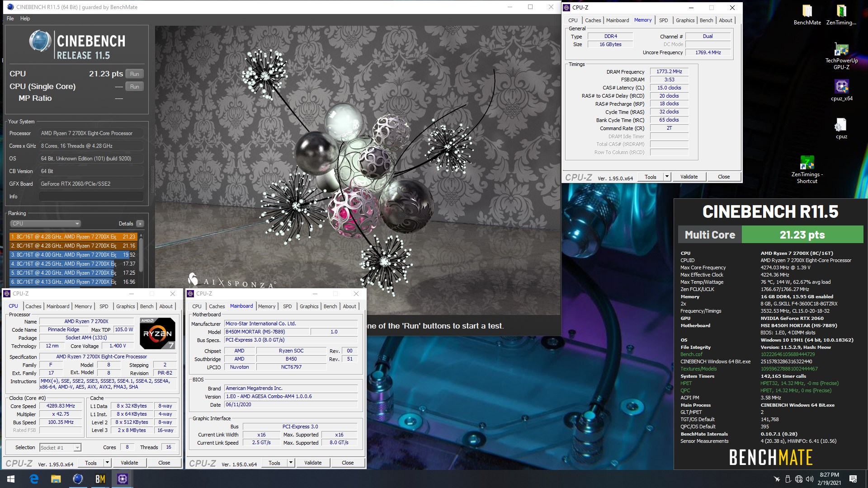Expand Tools arrow in CPU-Z memory window

(x=666, y=177)
